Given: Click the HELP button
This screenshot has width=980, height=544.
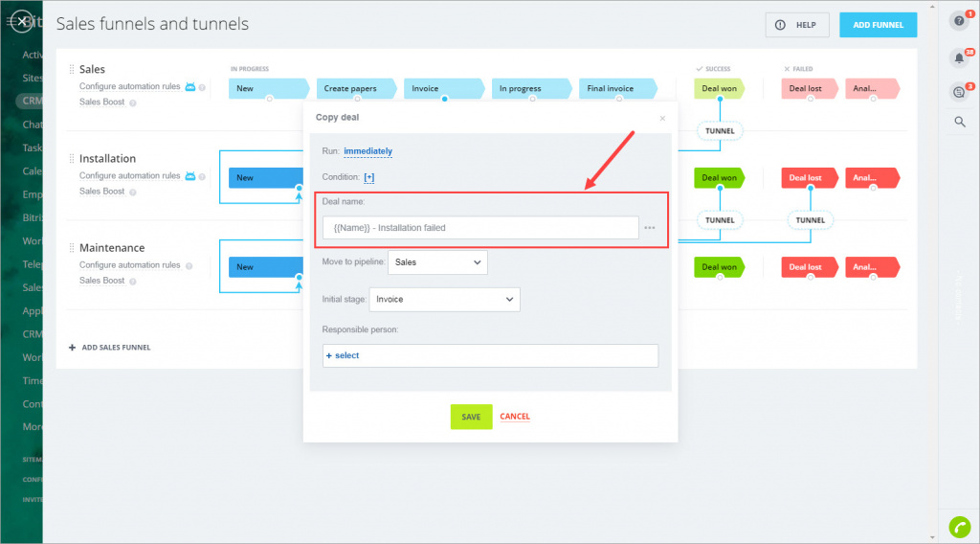Looking at the screenshot, I should point(797,25).
